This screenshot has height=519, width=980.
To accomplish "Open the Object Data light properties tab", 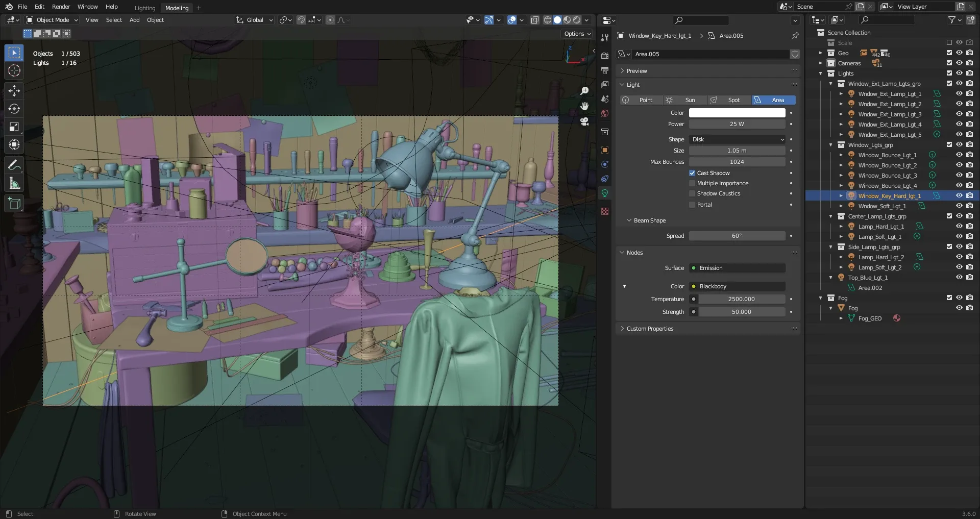I will click(605, 193).
